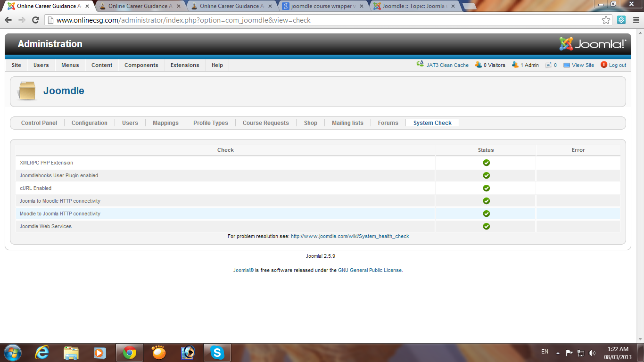Click the teal extension icon beside the bookmark star
Viewport: 644px width, 362px height.
[x=621, y=20]
